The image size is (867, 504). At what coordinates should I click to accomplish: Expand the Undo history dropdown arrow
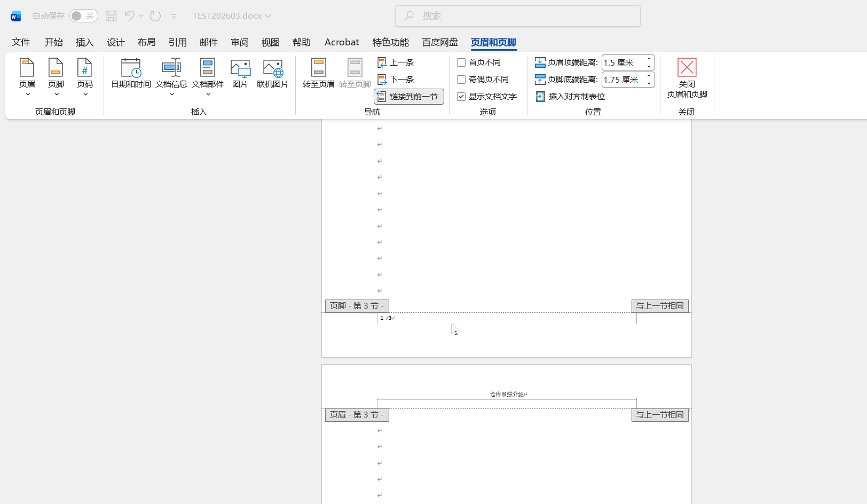click(x=141, y=16)
